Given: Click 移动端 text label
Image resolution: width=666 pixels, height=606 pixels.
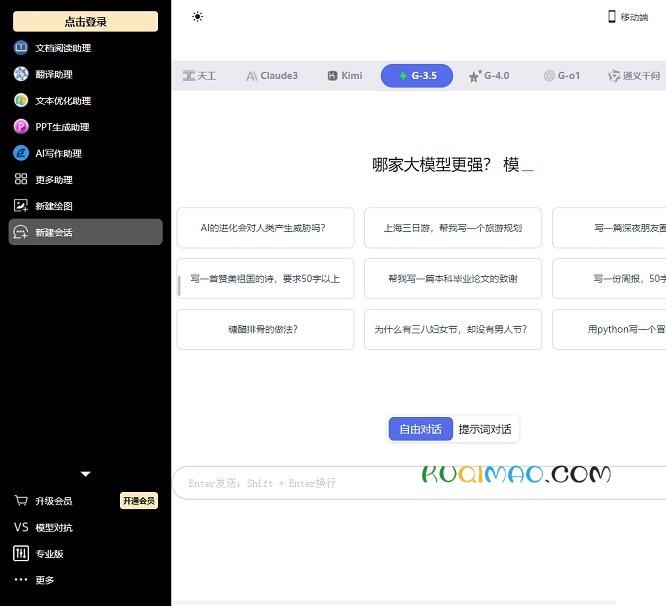Looking at the screenshot, I should tap(634, 17).
